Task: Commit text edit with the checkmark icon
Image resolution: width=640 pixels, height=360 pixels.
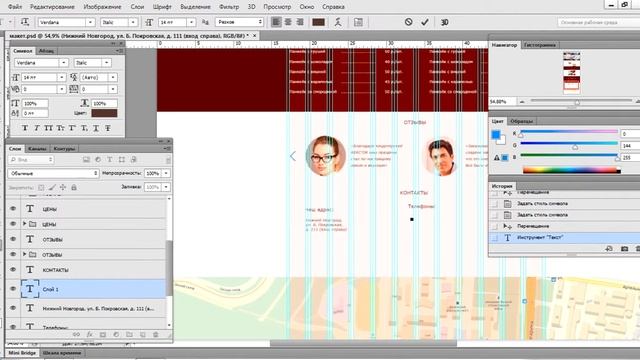Action: coord(424,22)
